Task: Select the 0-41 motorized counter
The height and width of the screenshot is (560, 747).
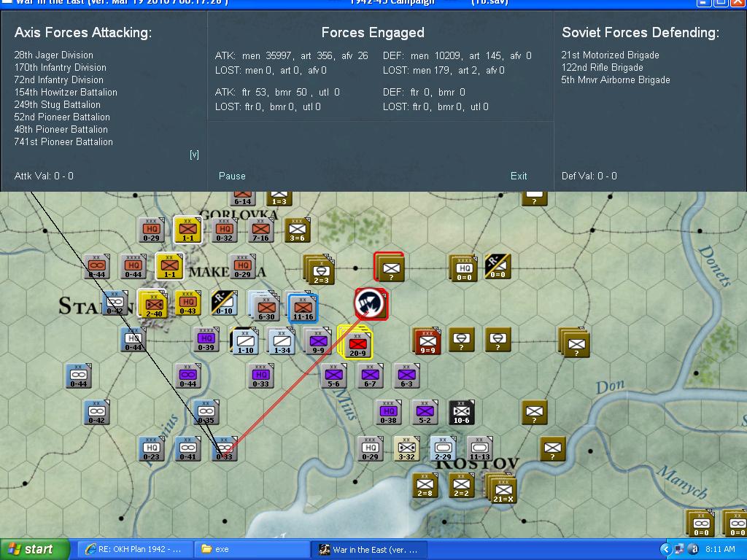Action: tap(187, 448)
